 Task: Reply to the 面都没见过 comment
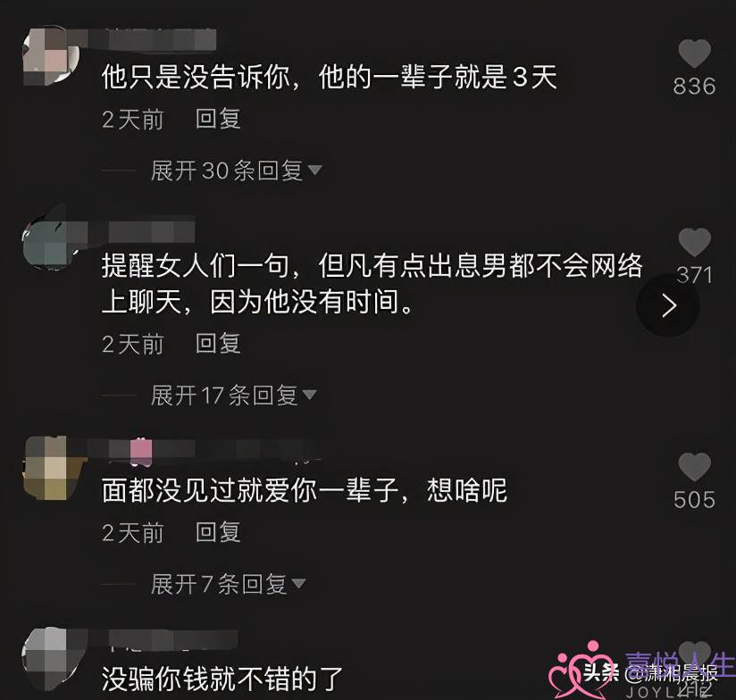click(218, 532)
